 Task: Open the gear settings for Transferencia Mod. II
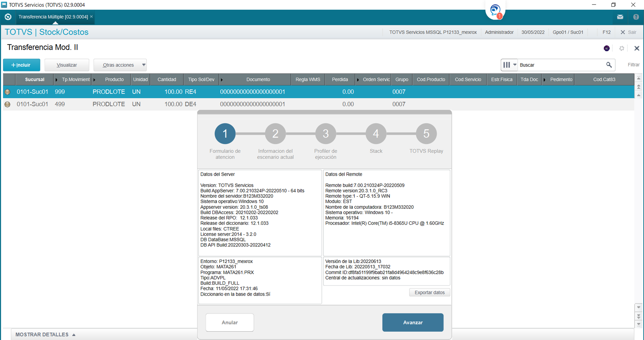(622, 48)
